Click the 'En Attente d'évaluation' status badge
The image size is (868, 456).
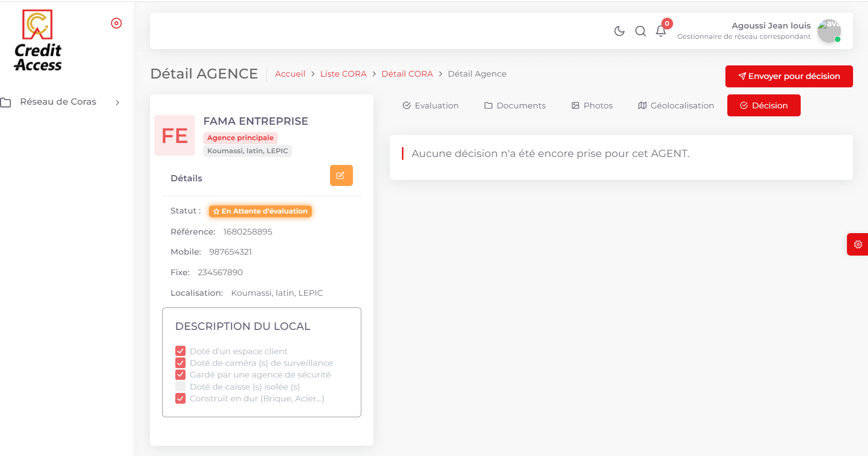point(260,211)
